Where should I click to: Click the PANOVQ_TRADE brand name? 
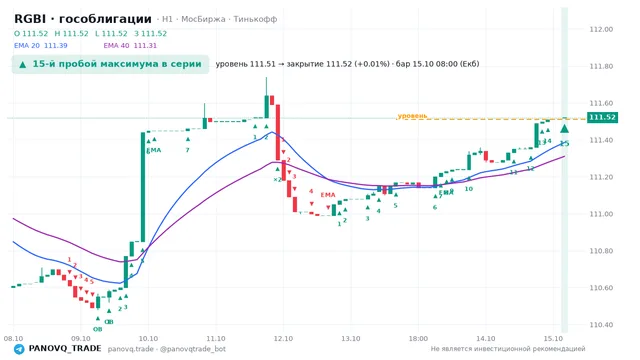click(x=65, y=349)
